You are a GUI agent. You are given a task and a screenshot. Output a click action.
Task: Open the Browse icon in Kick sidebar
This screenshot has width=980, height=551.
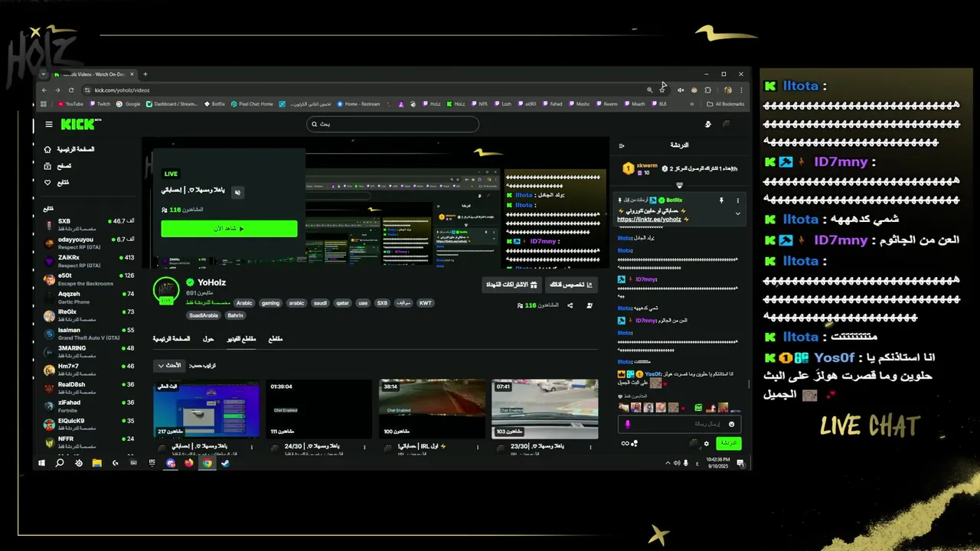(47, 166)
